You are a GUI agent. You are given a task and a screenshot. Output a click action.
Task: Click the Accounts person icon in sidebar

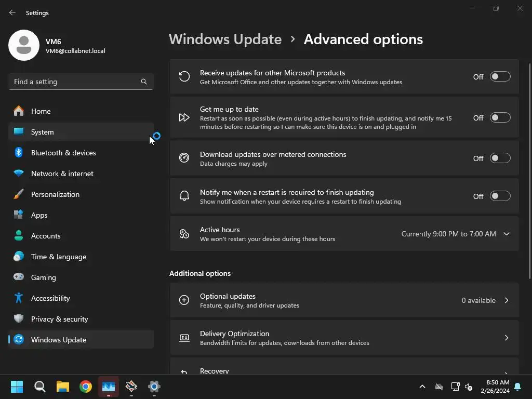tap(19, 235)
